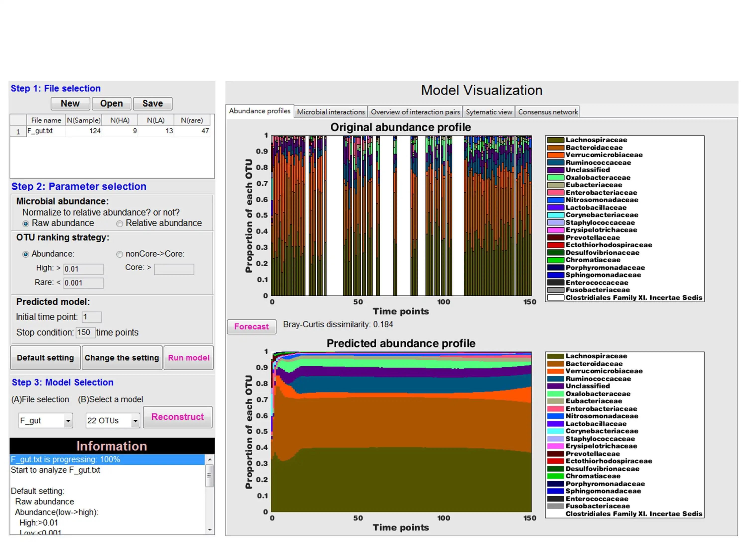This screenshot has height=560, width=747.
Task: Click 'Start to analyze F_gut.txt' information line
Action: (x=55, y=470)
